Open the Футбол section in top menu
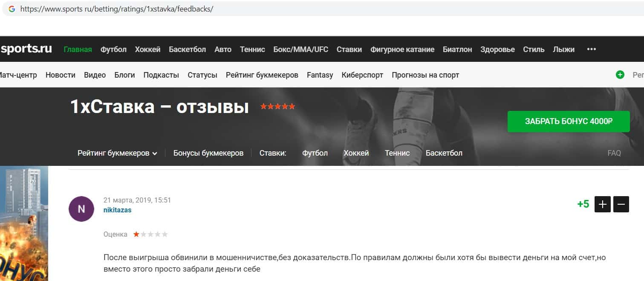Screen dimensions: 644x281 [x=113, y=49]
